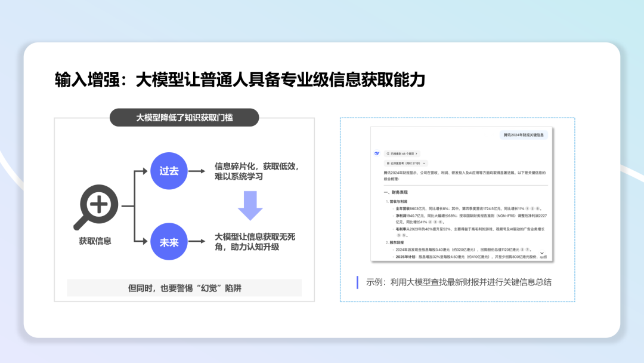
Task: Expand the '已搜索到 48 个网页' chip
Action: click(x=402, y=153)
